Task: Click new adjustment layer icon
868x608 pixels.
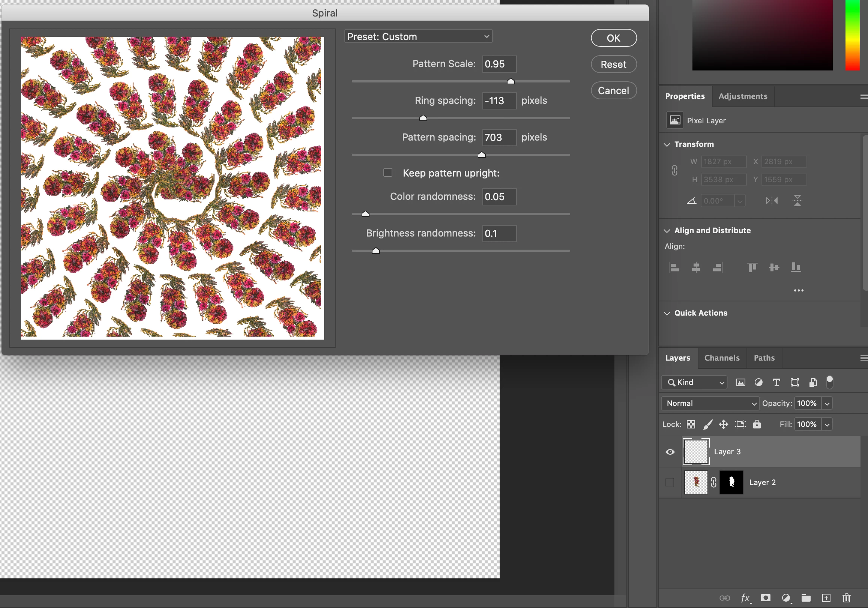Action: tap(785, 598)
